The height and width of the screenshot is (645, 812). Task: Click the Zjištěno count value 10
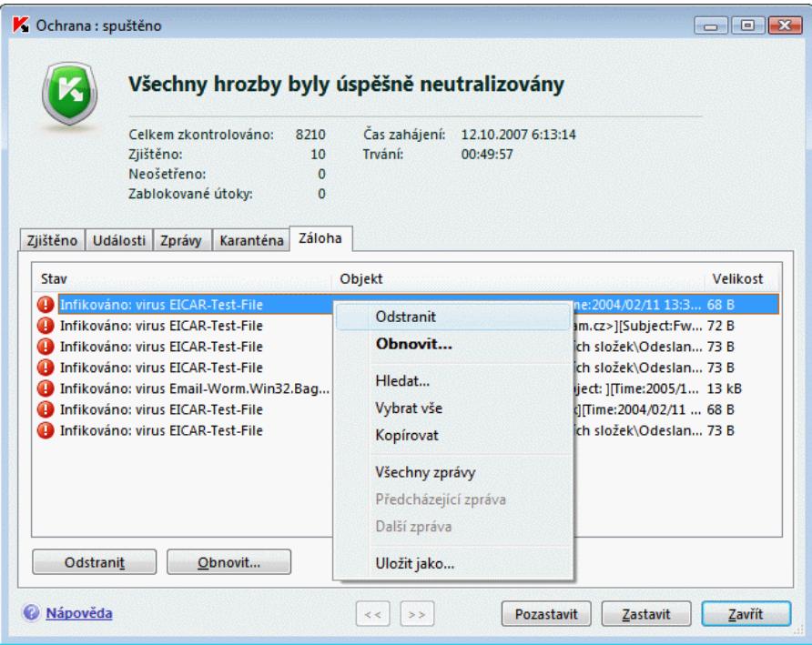(x=318, y=155)
